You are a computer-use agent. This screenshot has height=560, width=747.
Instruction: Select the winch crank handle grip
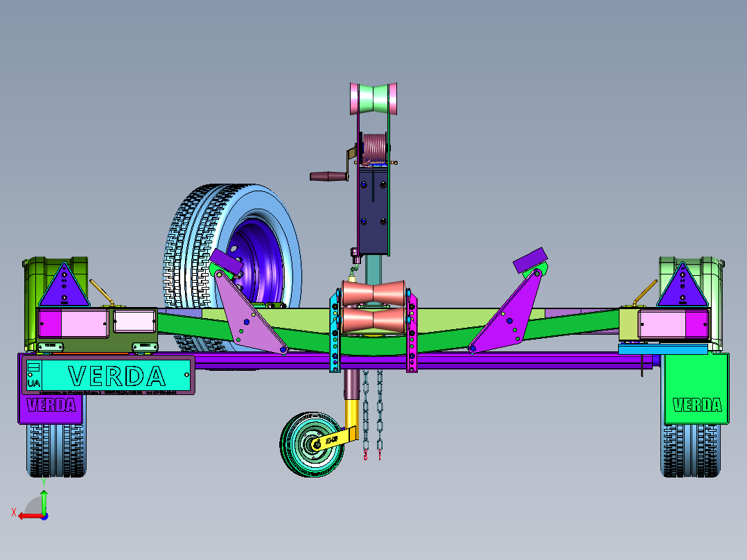328,176
